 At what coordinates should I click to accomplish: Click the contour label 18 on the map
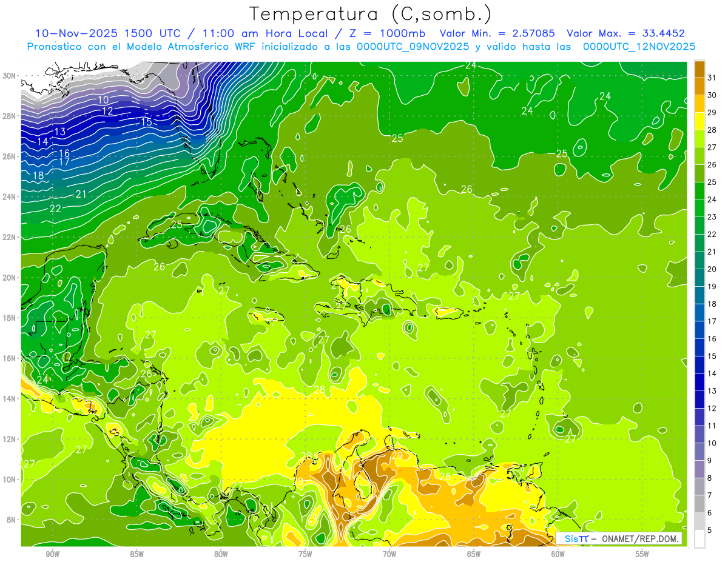pos(38,176)
